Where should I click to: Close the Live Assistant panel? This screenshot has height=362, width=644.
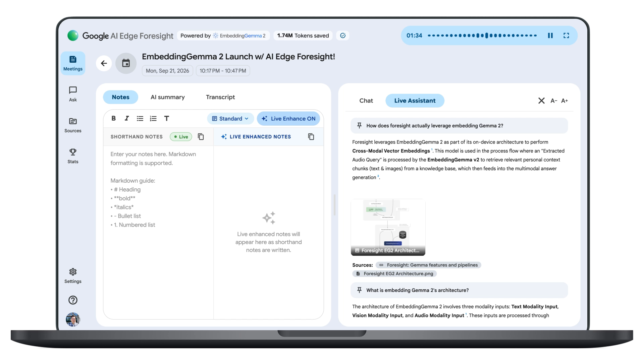pos(541,101)
